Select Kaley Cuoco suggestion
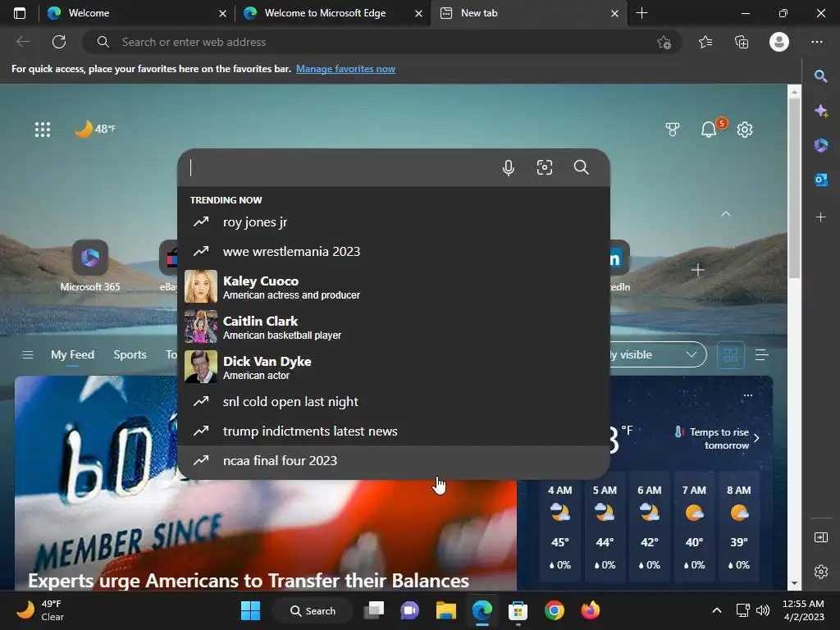Viewport: 840px width, 630px height. (x=393, y=286)
